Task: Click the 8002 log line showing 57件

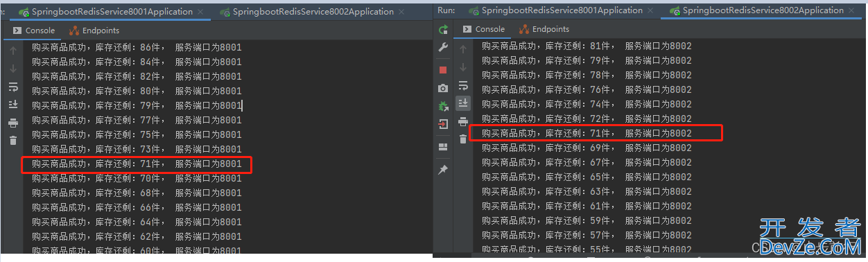Action: tap(587, 235)
